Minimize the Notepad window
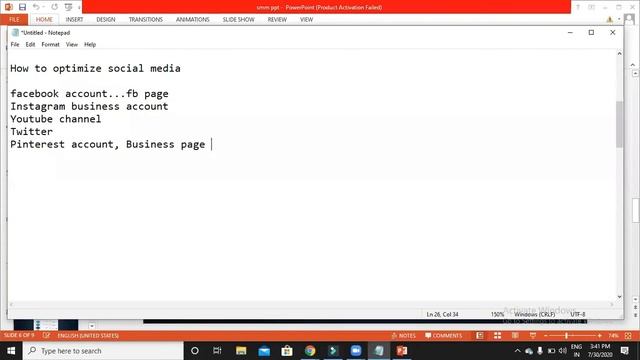Image resolution: width=640 pixels, height=360 pixels. (570, 33)
